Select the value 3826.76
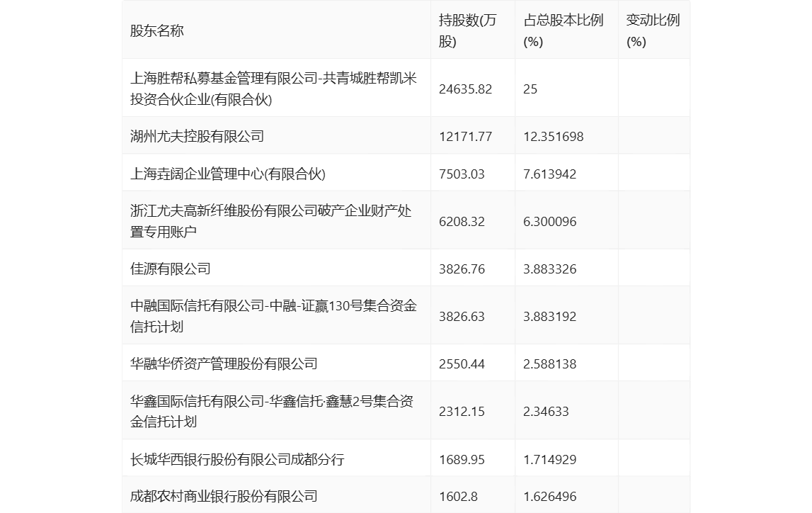The image size is (812, 513). (x=462, y=269)
